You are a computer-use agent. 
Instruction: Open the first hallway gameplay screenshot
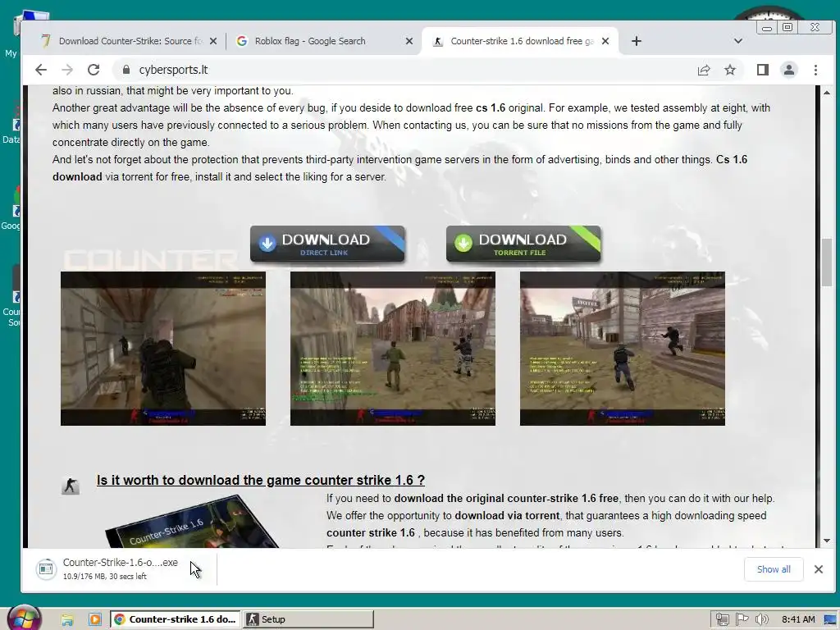[163, 348]
